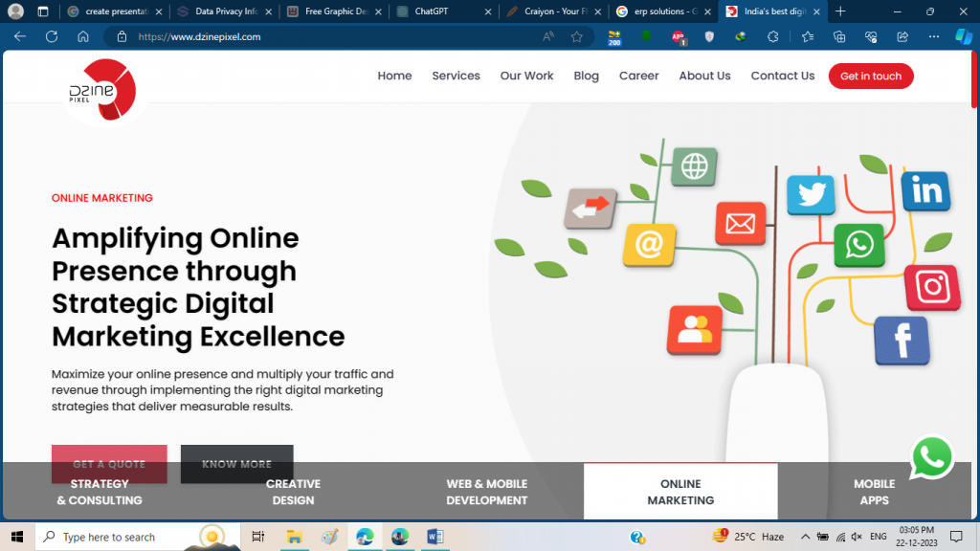Open the Extensions puzzle icon
This screenshot has width=980, height=551.
[x=773, y=37]
